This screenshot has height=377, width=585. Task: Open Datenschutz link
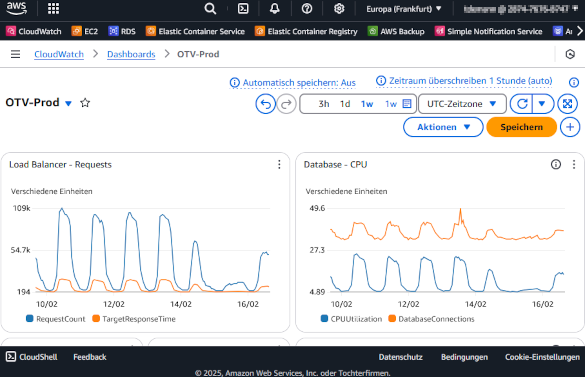pyautogui.click(x=401, y=357)
